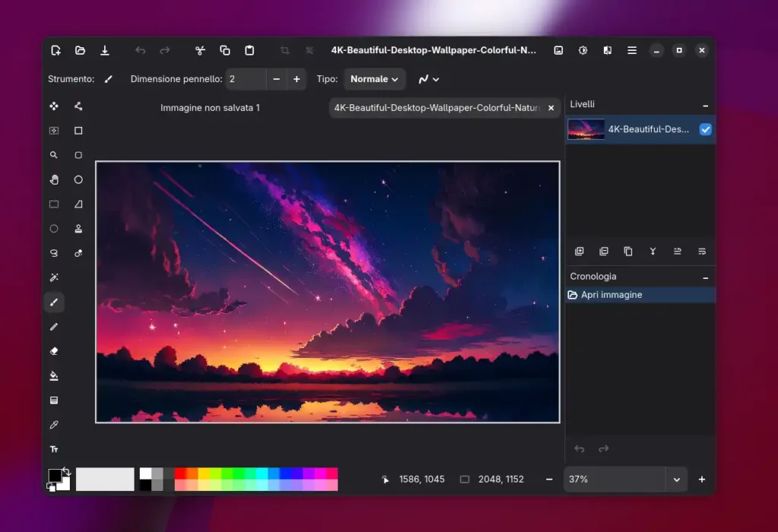The image size is (778, 532).
Task: Open the Tipo Normale dropdown
Action: [375, 79]
